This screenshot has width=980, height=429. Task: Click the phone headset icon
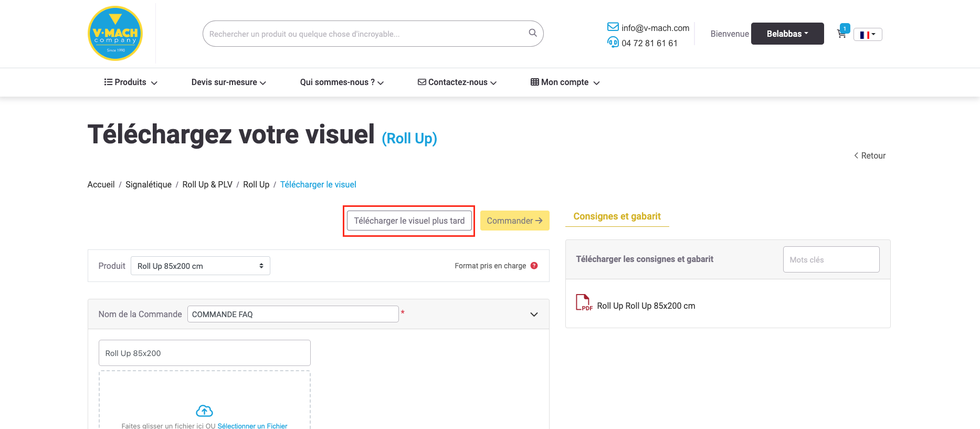point(613,43)
